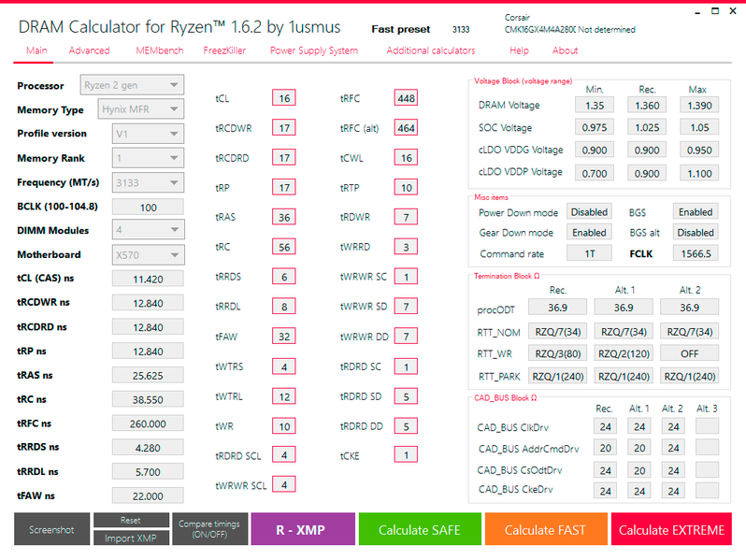This screenshot has height=560, width=746.
Task: Open the Processor dropdown
Action: pyautogui.click(x=132, y=85)
